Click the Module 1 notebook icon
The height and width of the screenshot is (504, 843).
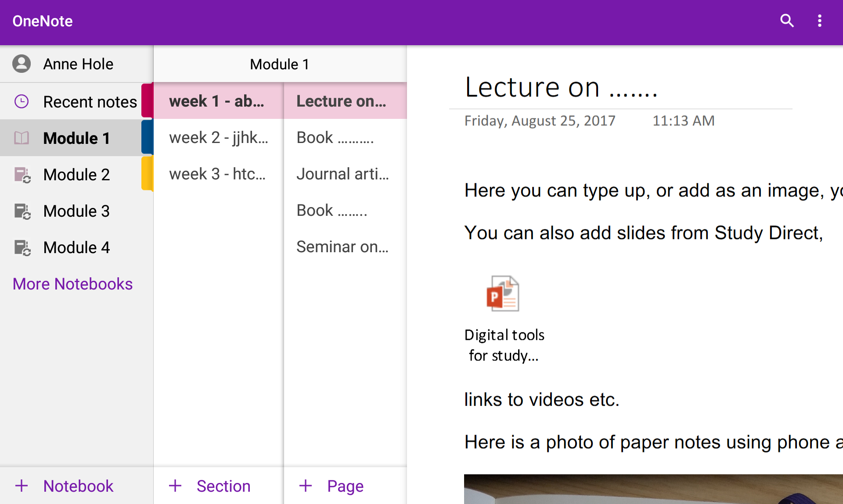(22, 138)
